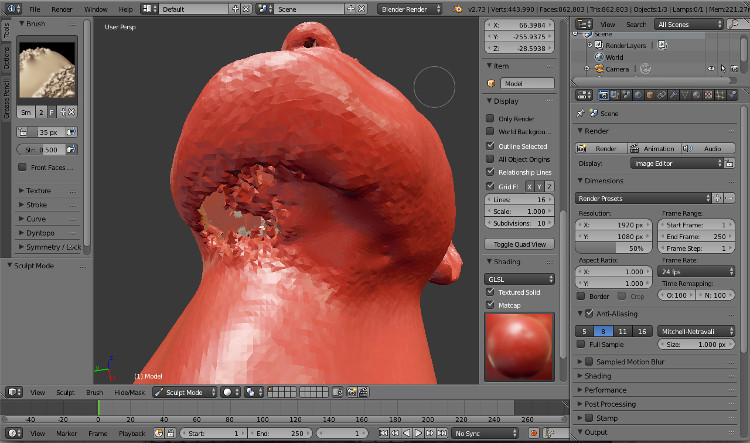Open the Material properties tab sphere icon
Image resolution: width=750 pixels, height=443 pixels.
point(696,95)
